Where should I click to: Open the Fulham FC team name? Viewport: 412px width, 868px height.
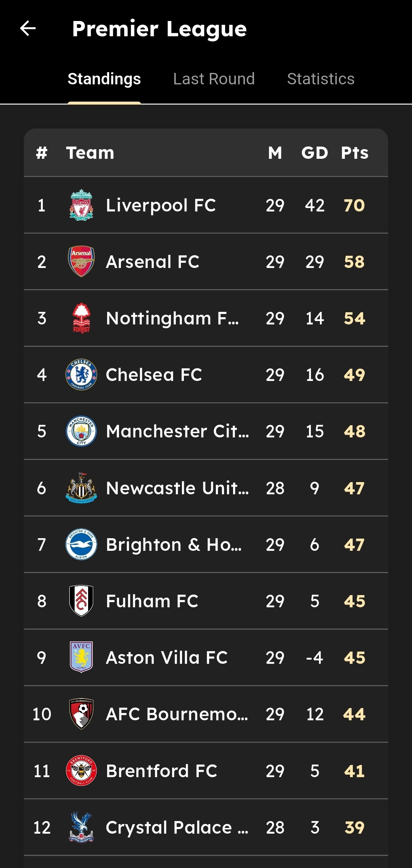coord(152,601)
